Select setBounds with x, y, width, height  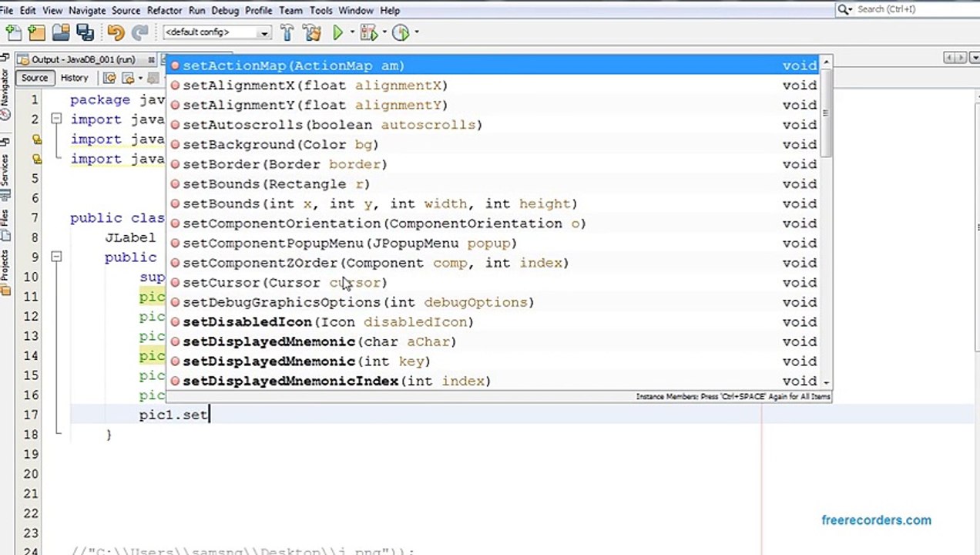494,203
